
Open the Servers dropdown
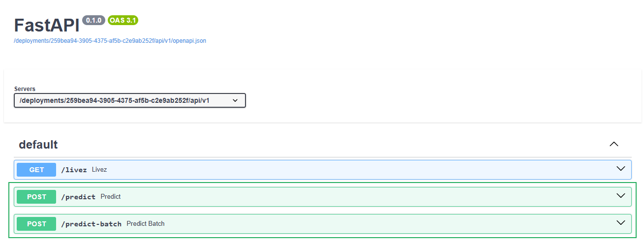tap(130, 100)
